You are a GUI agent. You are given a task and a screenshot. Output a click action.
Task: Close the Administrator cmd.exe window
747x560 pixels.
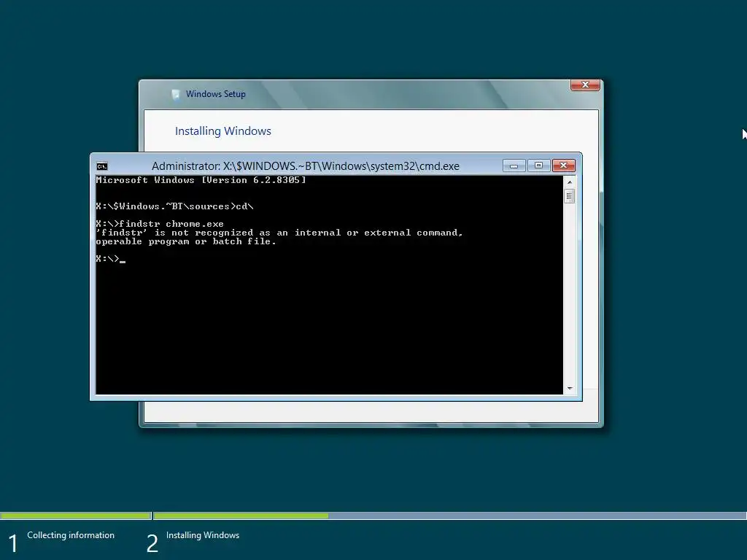coord(564,166)
